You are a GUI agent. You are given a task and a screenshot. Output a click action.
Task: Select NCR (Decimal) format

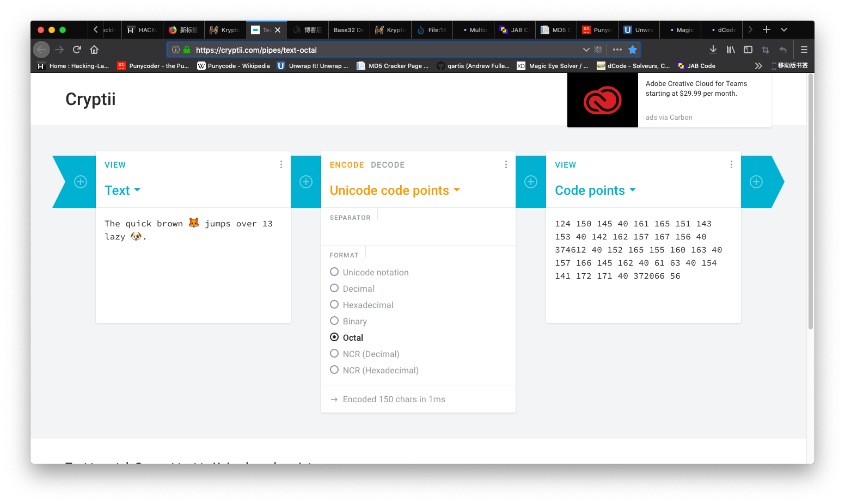point(365,354)
